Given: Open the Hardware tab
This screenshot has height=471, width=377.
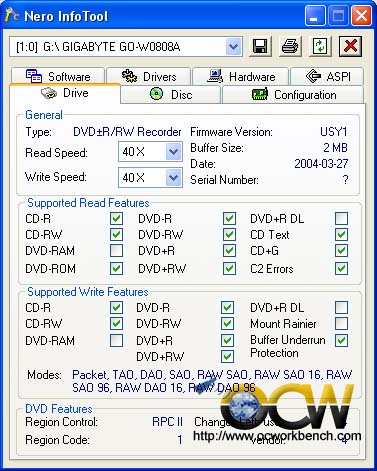Looking at the screenshot, I should 241,76.
